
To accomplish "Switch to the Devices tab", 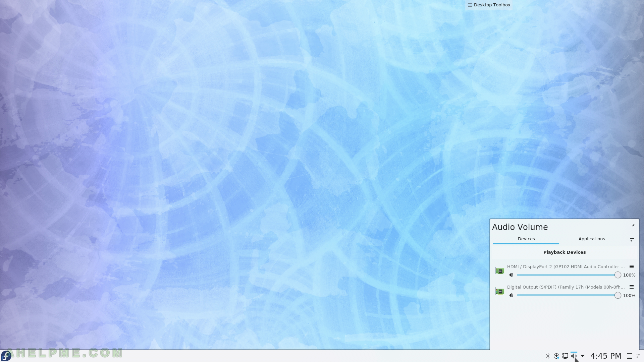I will (x=526, y=239).
